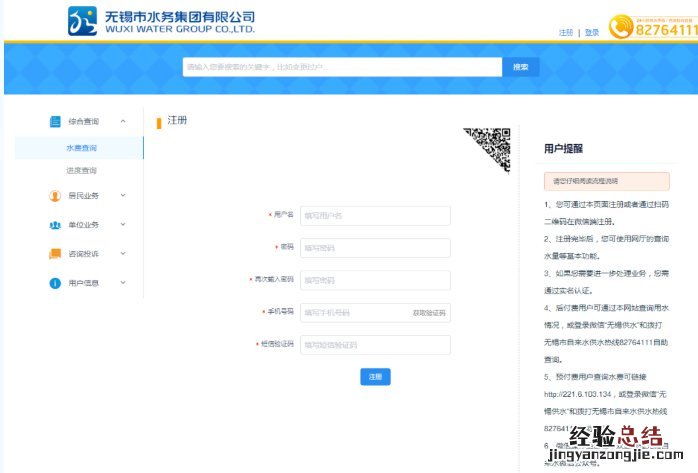Click the QR code in registration panel
The width and height of the screenshot is (698, 473).
(487, 148)
